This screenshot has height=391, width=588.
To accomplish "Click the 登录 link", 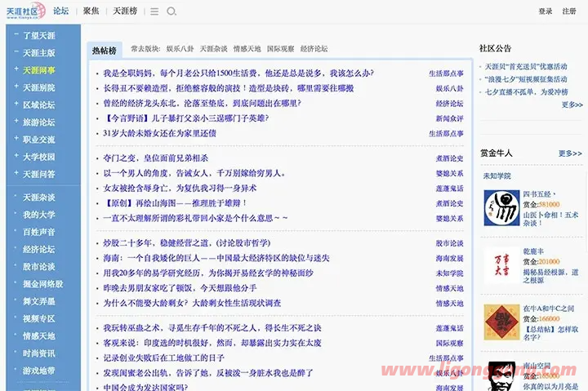I will click(546, 11).
